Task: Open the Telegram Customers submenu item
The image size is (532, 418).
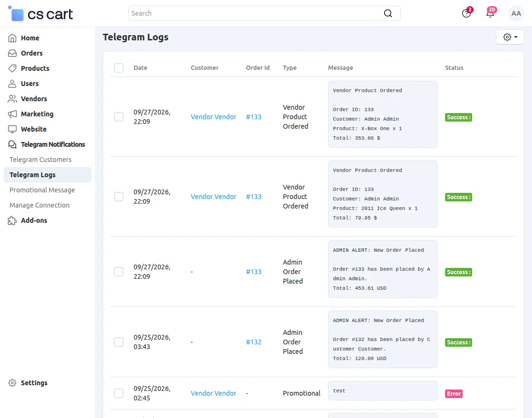Action: point(40,160)
